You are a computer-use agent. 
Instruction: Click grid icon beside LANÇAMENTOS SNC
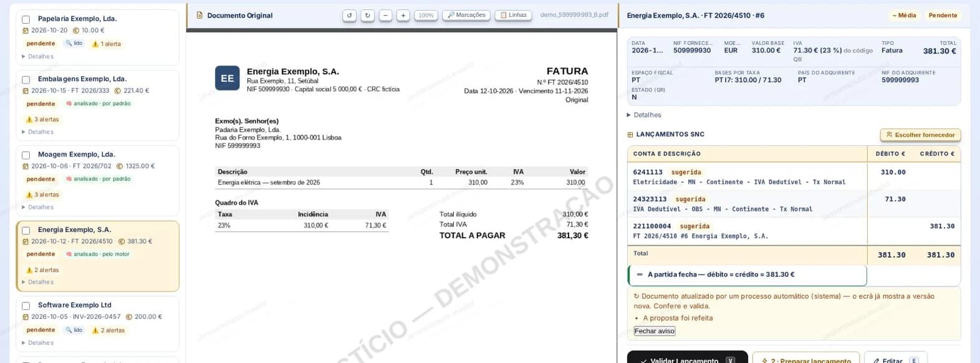pos(630,135)
